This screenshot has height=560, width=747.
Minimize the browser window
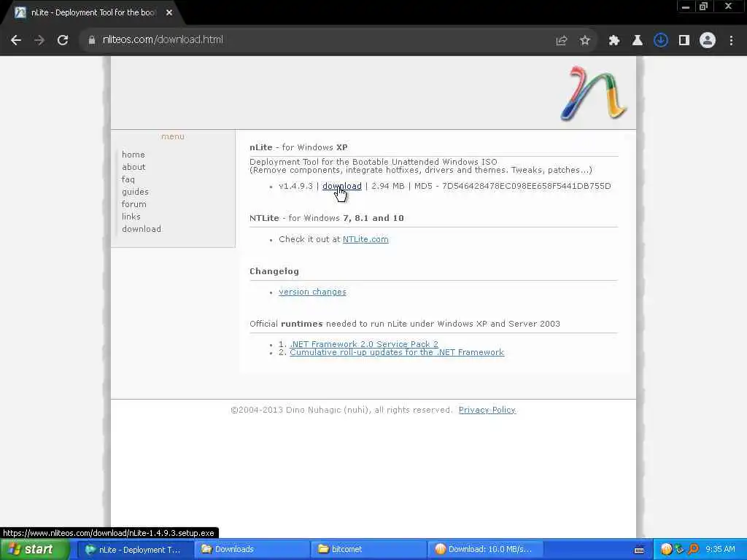click(686, 7)
